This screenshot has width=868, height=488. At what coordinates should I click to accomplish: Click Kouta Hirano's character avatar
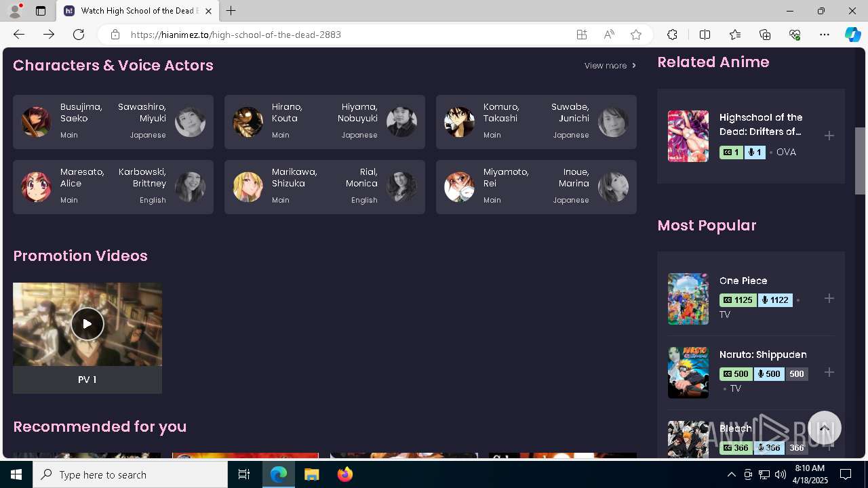pyautogui.click(x=248, y=122)
